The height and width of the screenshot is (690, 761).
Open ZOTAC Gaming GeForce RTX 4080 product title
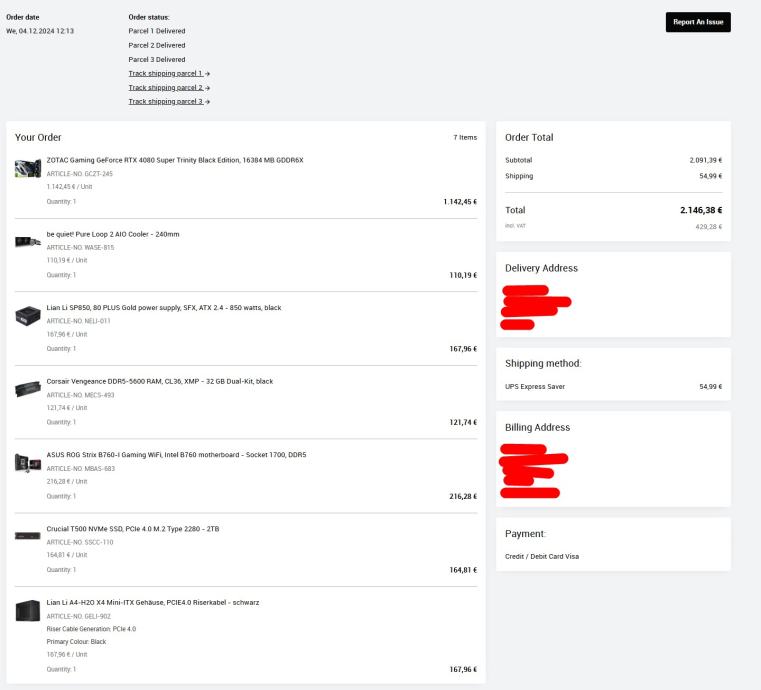click(174, 160)
